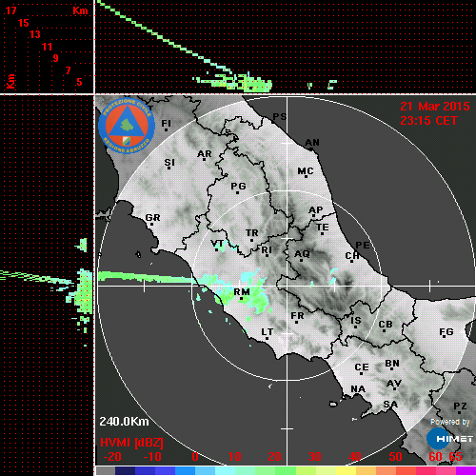
Task: Click the 240.0Km range label
Action: point(124,422)
